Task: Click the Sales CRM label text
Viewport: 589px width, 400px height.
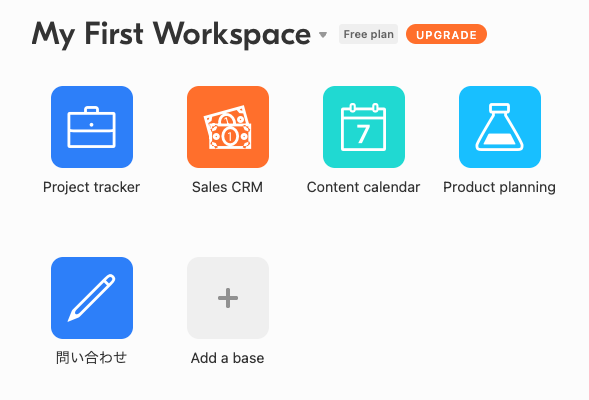Action: (x=228, y=187)
